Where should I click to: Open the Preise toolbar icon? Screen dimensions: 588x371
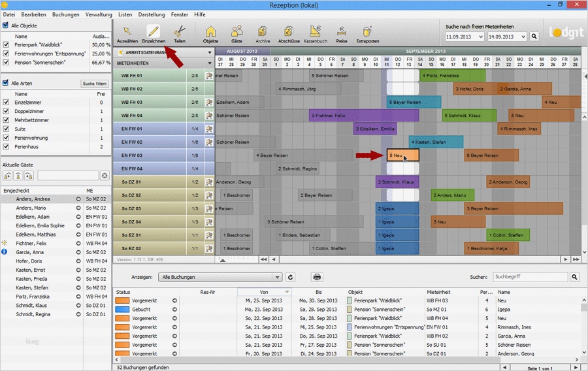pos(341,34)
